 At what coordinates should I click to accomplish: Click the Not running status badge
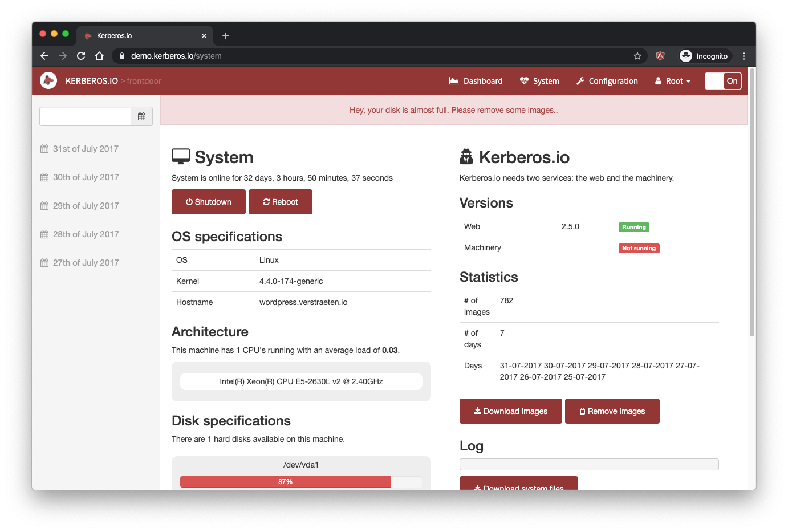coord(639,248)
